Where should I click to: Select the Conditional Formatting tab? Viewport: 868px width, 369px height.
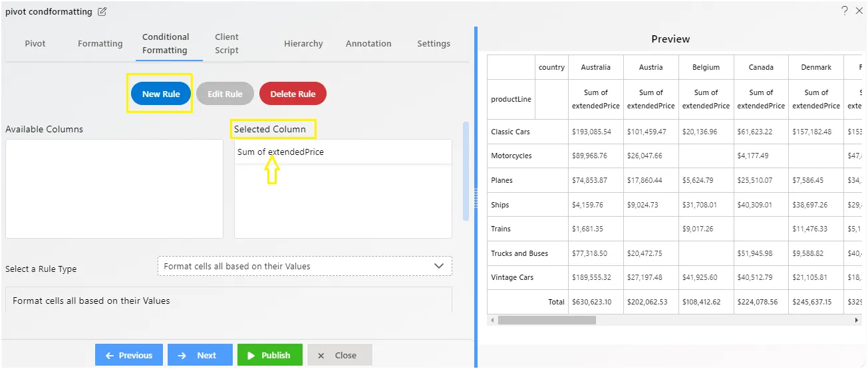(x=166, y=43)
